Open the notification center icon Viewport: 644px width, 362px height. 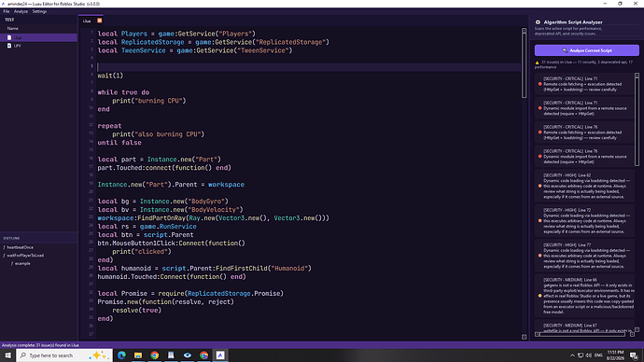tap(634, 355)
